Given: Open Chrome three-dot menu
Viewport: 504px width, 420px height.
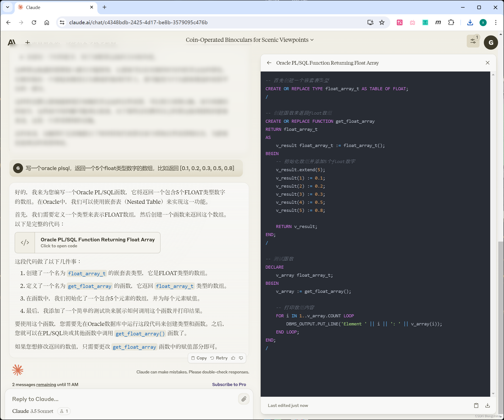Looking at the screenshot, I should pos(496,22).
